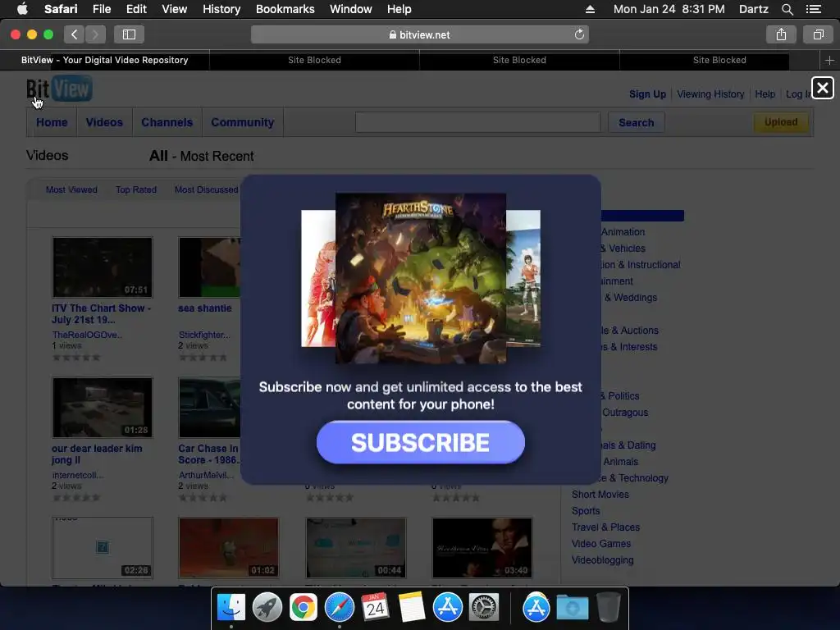Screen dimensions: 840x630
Task: Open the Travel & Places category
Action: 605,527
